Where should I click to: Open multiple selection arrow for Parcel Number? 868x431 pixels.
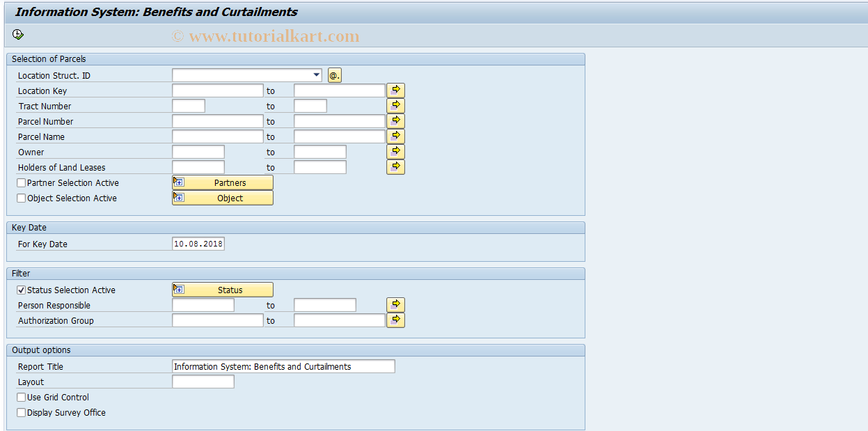click(396, 121)
